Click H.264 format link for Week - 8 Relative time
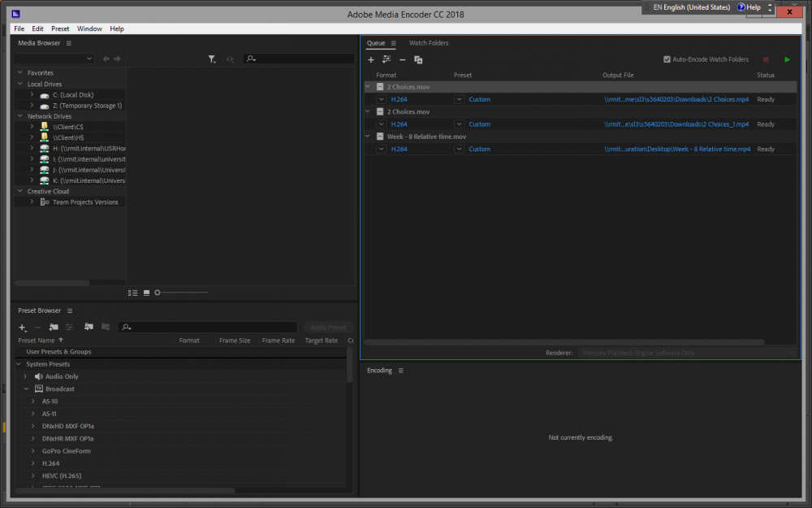Viewport: 812px width, 508px height. (399, 150)
